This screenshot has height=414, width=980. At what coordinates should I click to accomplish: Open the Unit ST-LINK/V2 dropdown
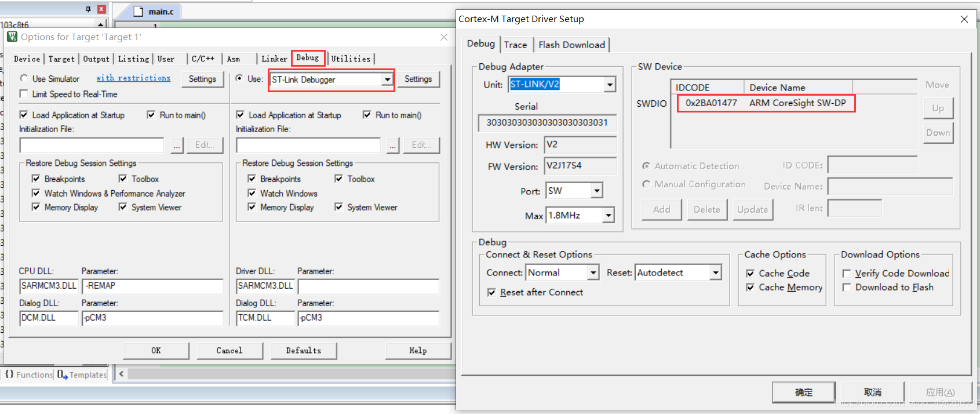(x=610, y=85)
